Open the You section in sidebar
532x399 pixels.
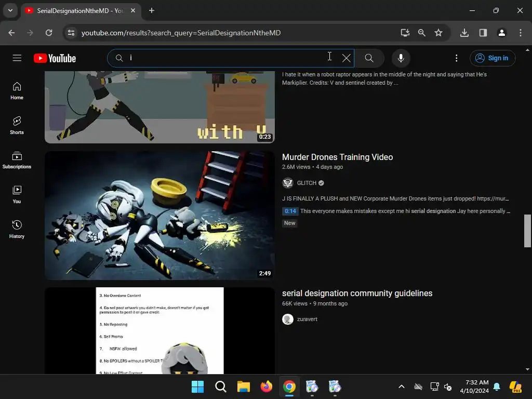pyautogui.click(x=17, y=195)
